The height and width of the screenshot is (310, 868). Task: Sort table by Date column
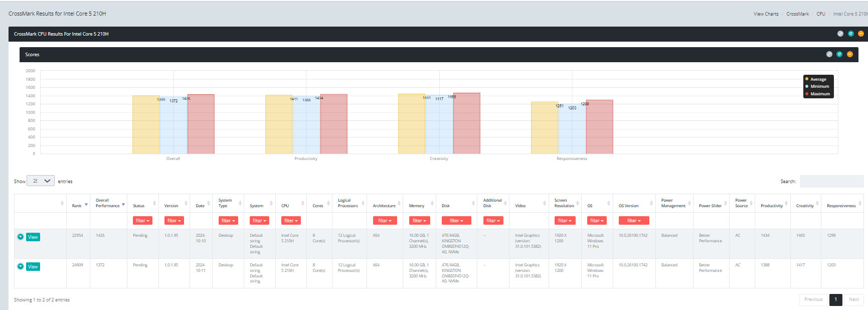201,203
